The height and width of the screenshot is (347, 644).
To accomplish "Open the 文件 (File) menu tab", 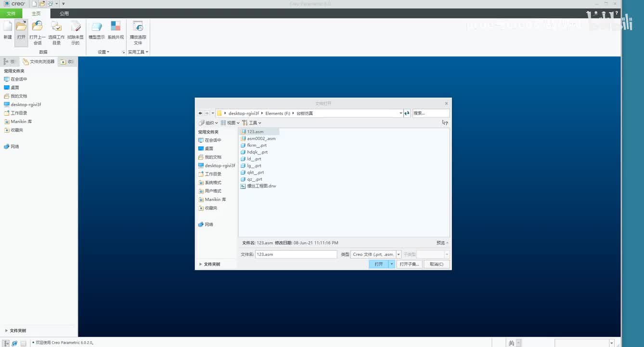I will click(11, 13).
